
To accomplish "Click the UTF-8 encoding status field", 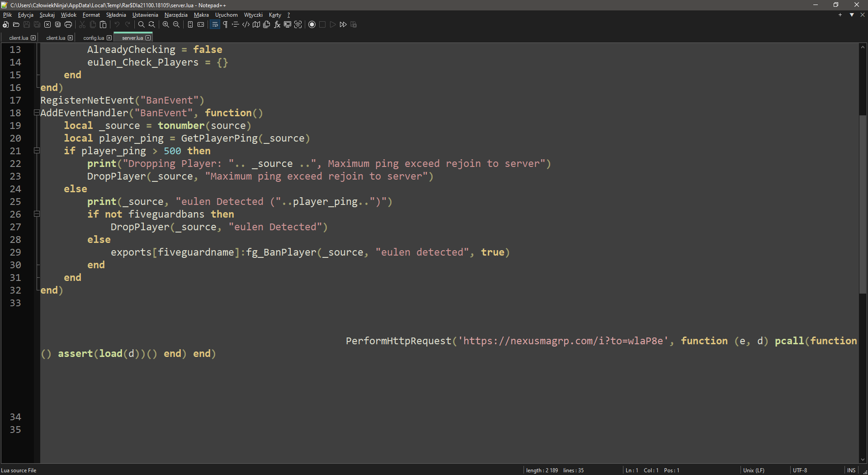I will 800,470.
